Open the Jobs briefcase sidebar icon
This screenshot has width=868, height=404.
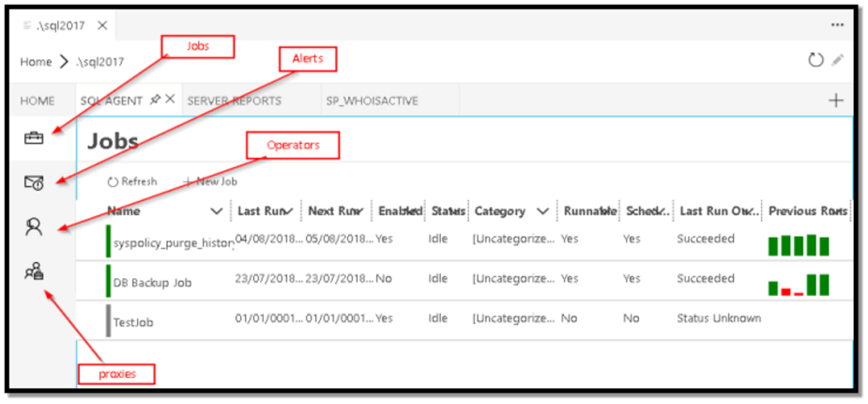point(34,138)
